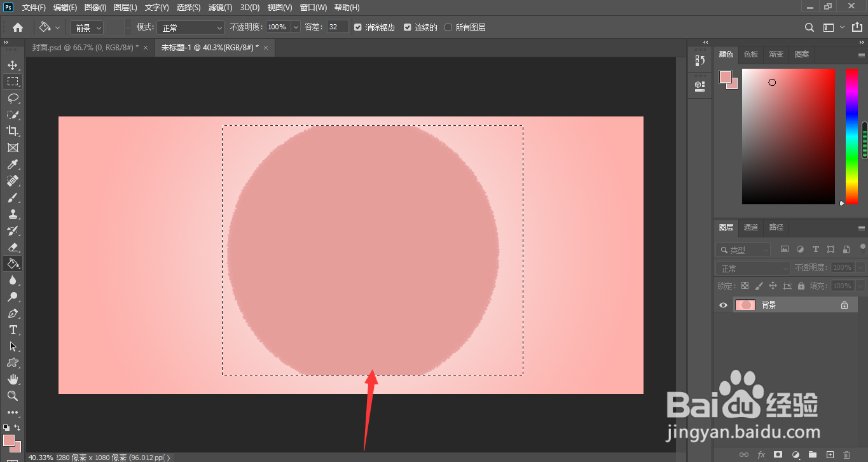Open the 不透明度 opacity arrow in options bar
The image size is (868, 462).
click(x=296, y=27)
